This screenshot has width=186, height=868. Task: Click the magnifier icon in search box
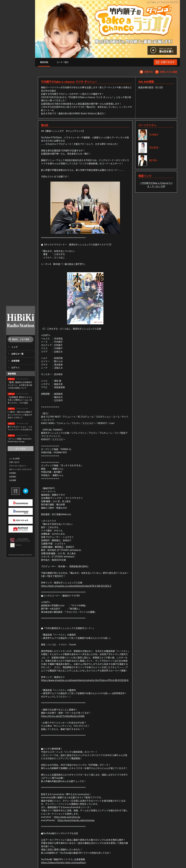click(x=10, y=339)
